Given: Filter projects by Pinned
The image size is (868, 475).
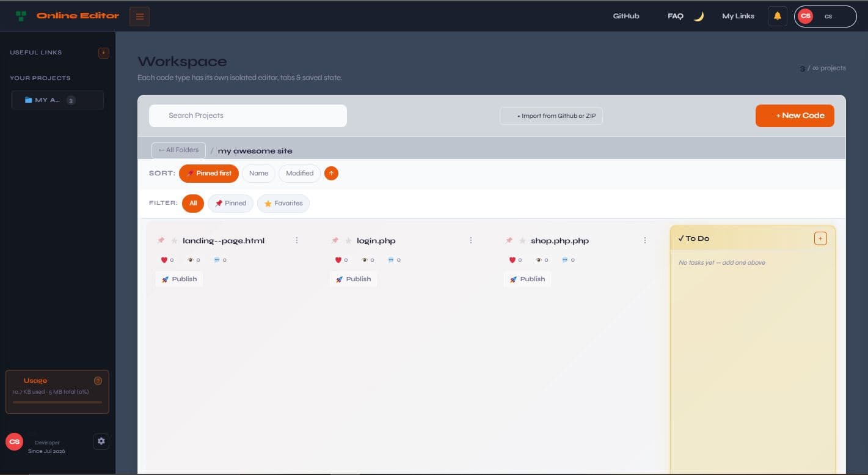Looking at the screenshot, I should [230, 203].
